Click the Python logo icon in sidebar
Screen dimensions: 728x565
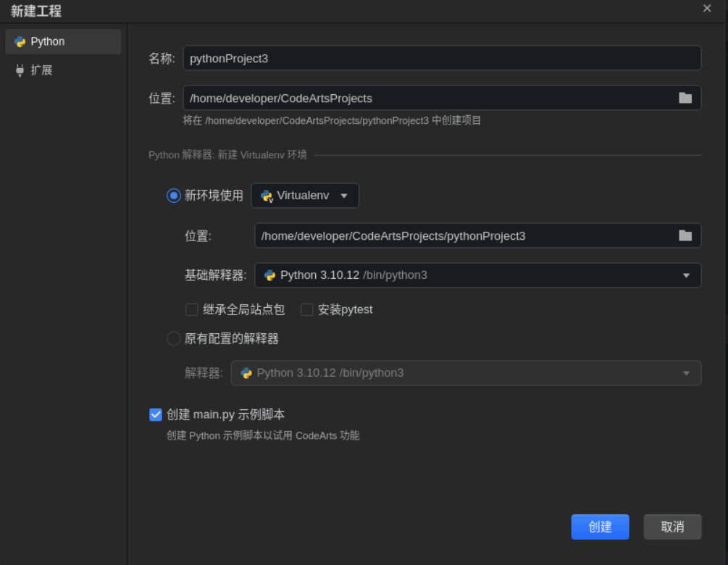coord(20,42)
